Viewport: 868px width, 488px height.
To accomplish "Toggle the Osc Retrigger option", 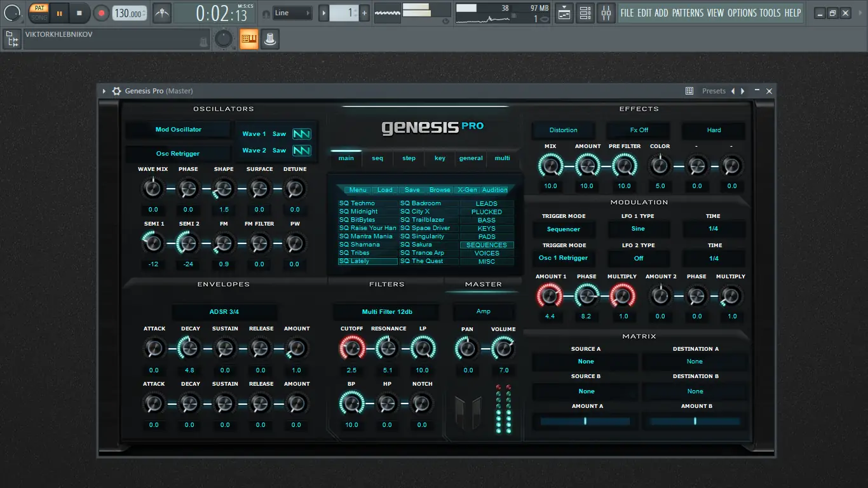I will click(178, 154).
